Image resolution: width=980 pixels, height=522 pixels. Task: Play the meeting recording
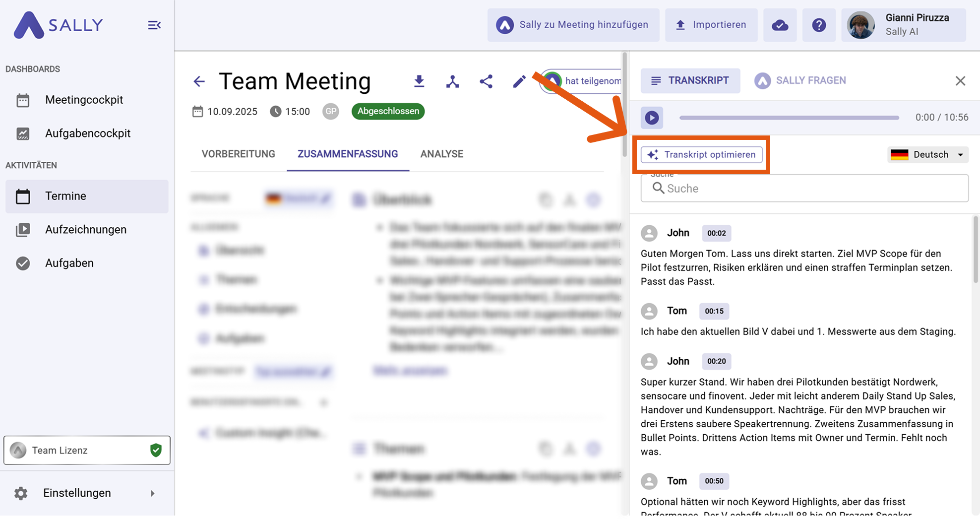point(652,118)
